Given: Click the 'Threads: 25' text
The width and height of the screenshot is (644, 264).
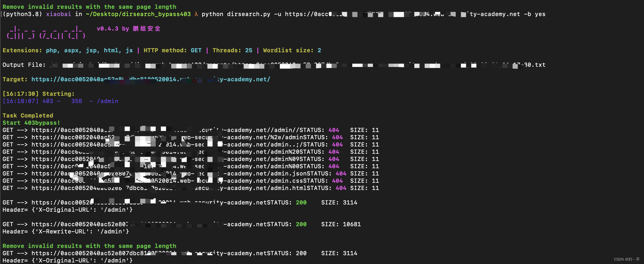Looking at the screenshot, I should [x=232, y=50].
